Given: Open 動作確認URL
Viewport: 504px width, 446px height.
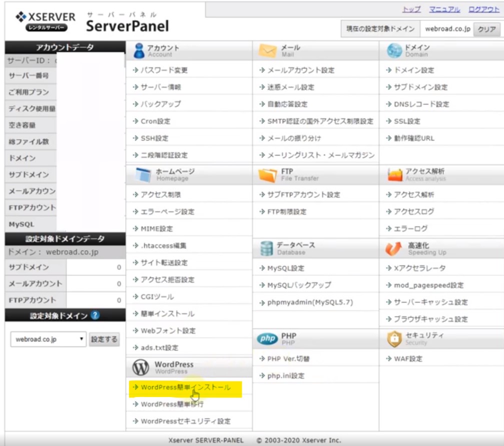Looking at the screenshot, I should pyautogui.click(x=414, y=138).
